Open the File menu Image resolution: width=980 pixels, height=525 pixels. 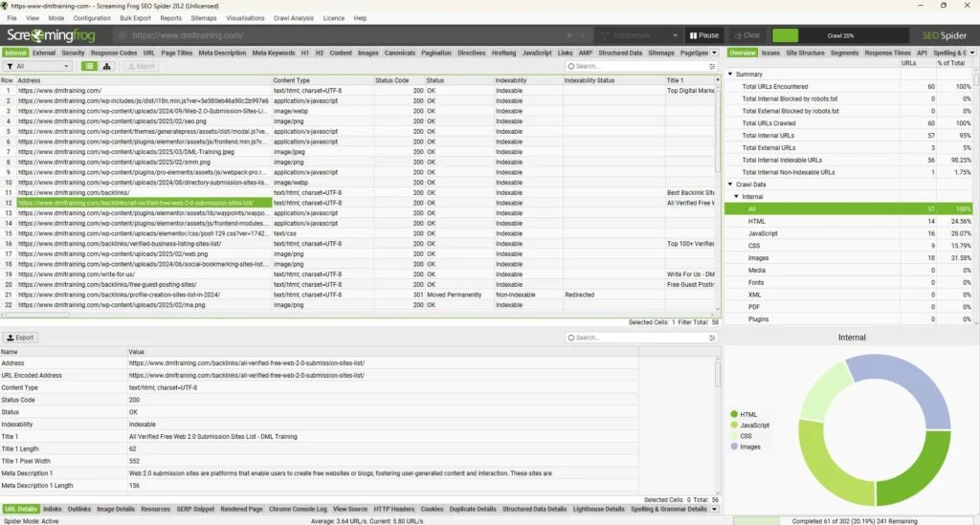(11, 18)
